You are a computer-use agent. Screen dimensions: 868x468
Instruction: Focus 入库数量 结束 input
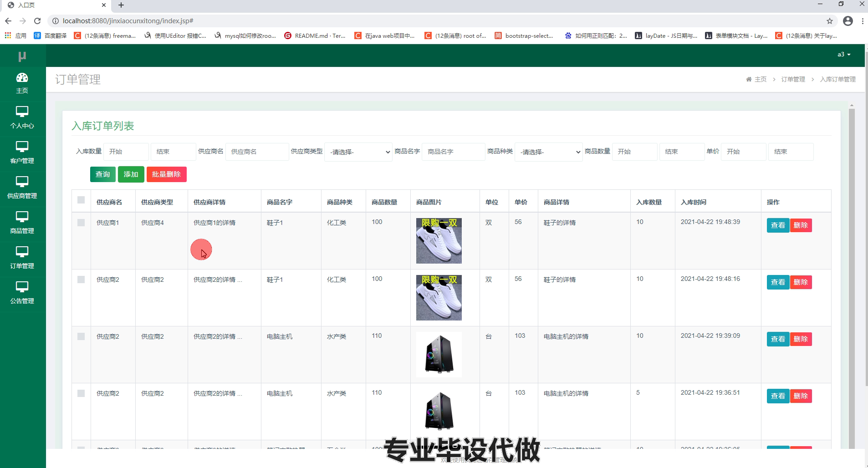pos(174,152)
